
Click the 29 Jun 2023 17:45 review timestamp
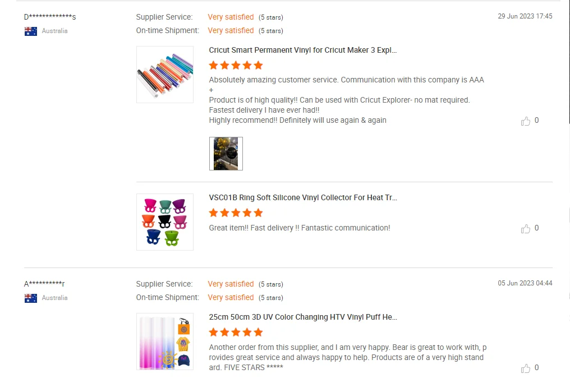[x=525, y=16]
